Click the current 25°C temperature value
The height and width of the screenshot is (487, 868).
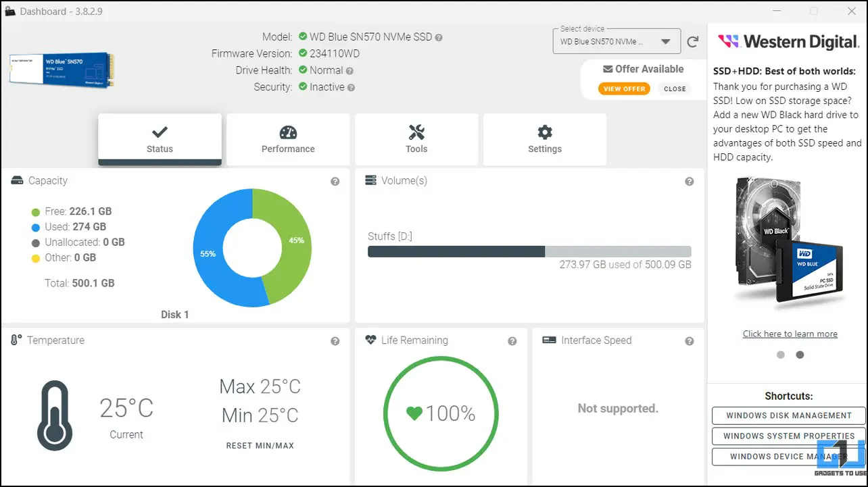126,408
